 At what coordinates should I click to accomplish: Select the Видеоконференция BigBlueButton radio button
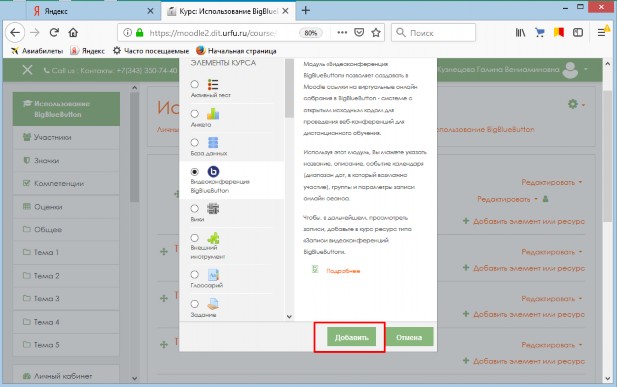pos(194,172)
